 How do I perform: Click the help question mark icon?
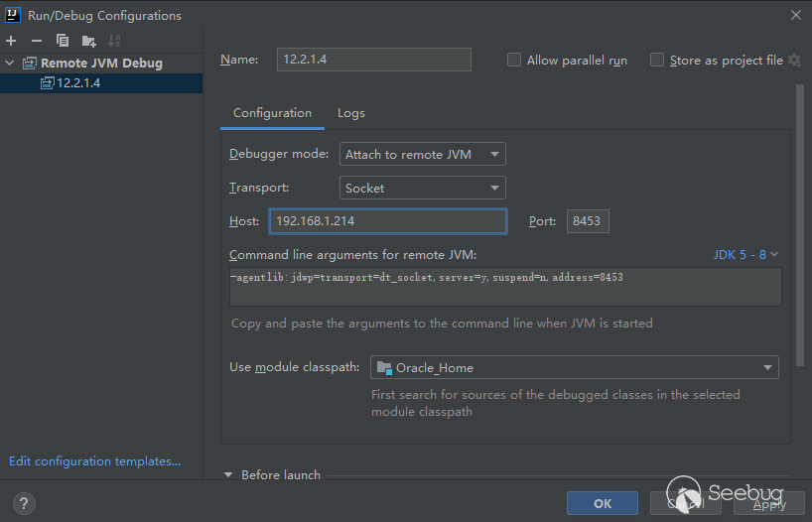click(24, 503)
